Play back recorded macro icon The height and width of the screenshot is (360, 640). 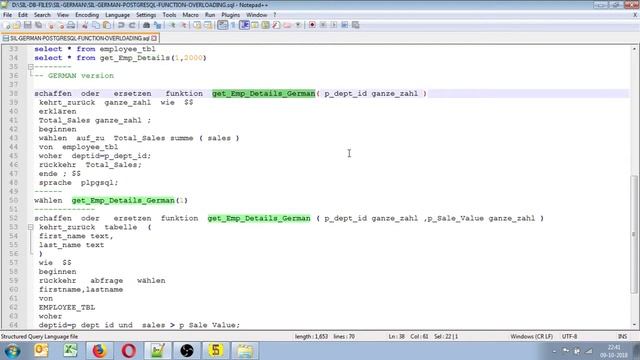coord(334,25)
